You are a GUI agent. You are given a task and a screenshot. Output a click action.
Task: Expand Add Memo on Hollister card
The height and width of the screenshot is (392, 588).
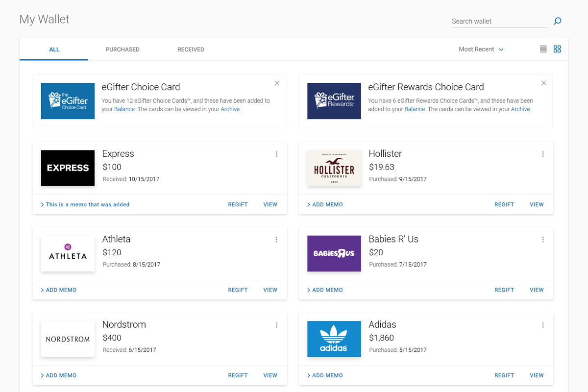point(325,204)
